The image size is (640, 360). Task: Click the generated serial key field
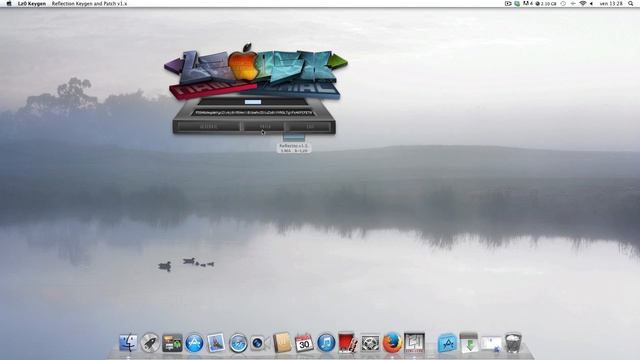click(x=253, y=113)
